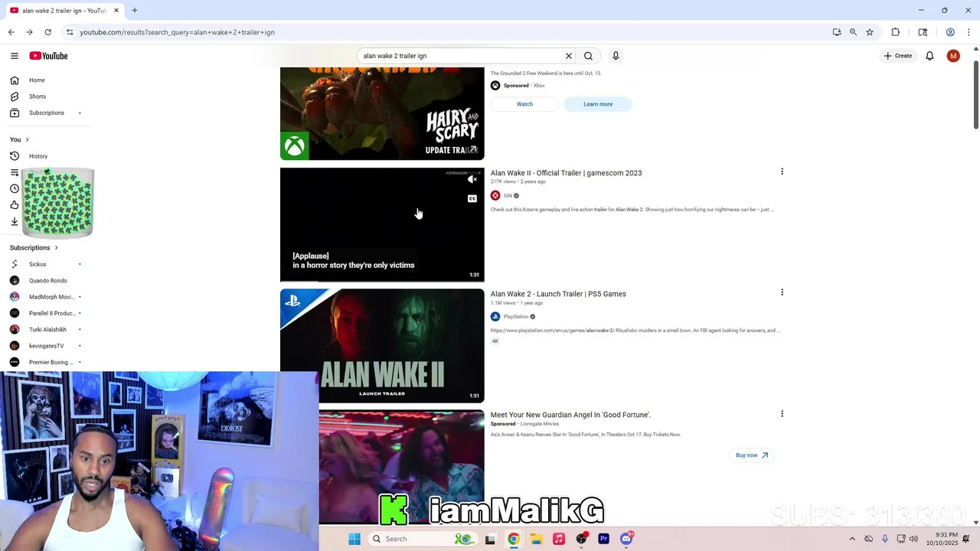
Task: Open YouTube notifications bell
Action: coord(929,56)
